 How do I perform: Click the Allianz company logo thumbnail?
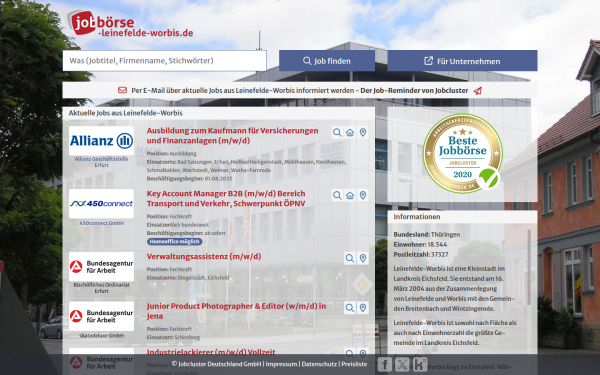click(101, 141)
